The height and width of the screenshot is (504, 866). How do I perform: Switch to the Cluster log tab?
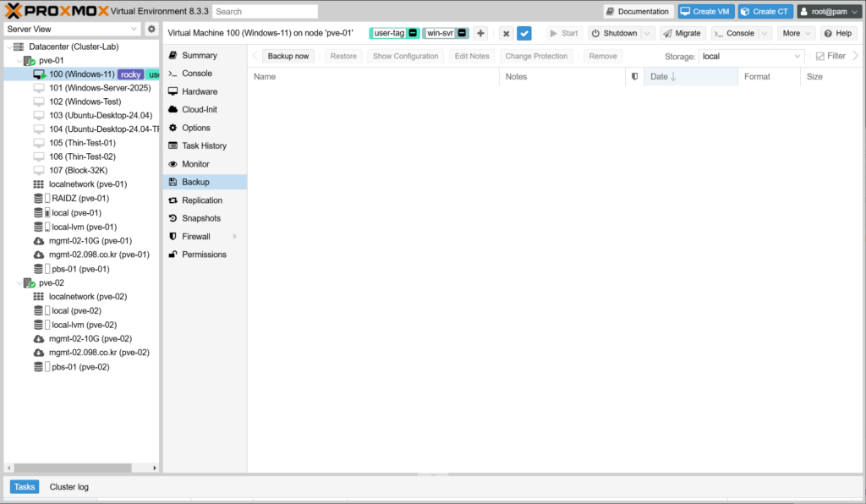pyautogui.click(x=69, y=487)
